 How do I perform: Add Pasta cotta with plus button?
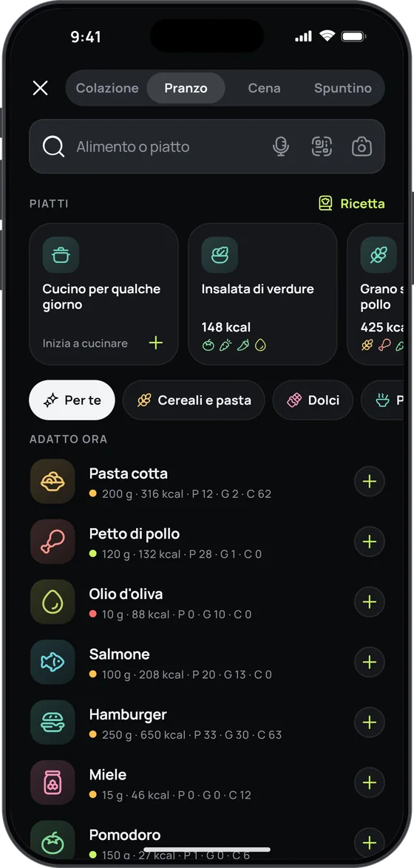pos(370,482)
